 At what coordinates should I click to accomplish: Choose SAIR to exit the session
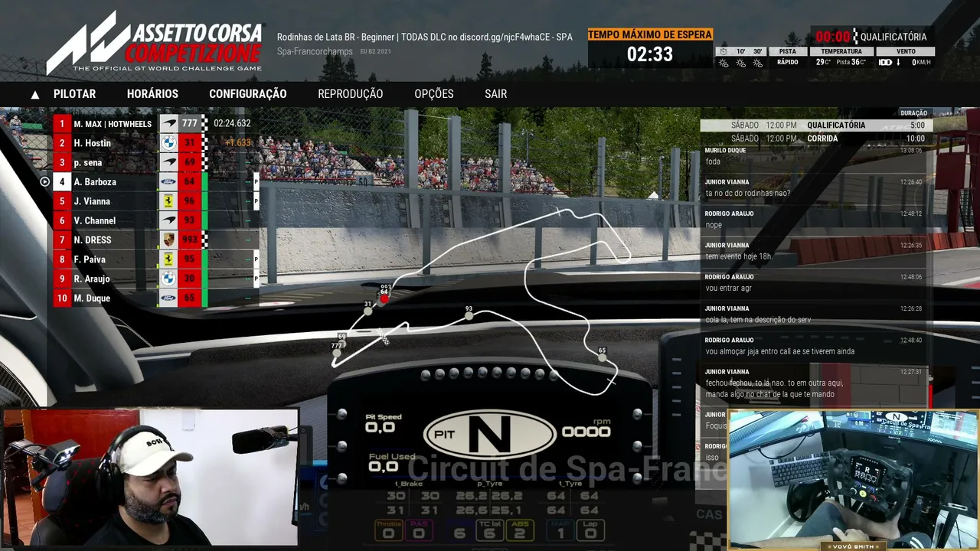(x=496, y=94)
